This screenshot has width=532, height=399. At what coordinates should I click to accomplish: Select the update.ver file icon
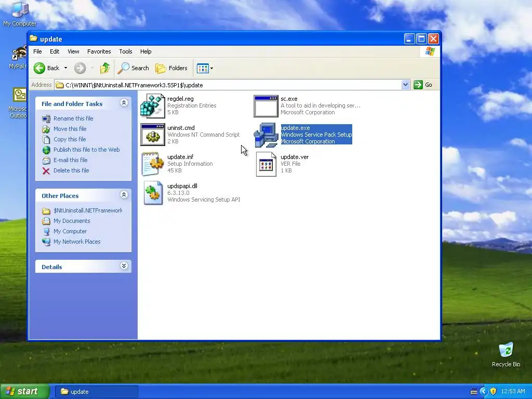point(265,164)
